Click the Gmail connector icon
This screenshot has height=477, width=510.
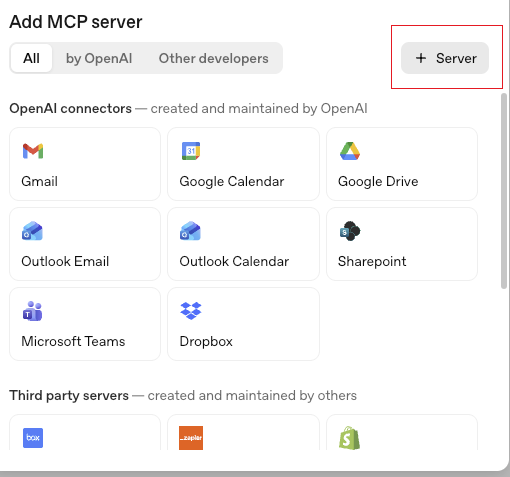tap(33, 151)
